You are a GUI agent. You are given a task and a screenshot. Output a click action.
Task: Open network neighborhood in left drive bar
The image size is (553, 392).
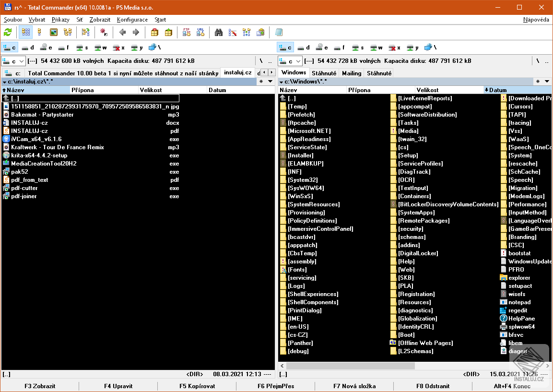pyautogui.click(x=155, y=48)
